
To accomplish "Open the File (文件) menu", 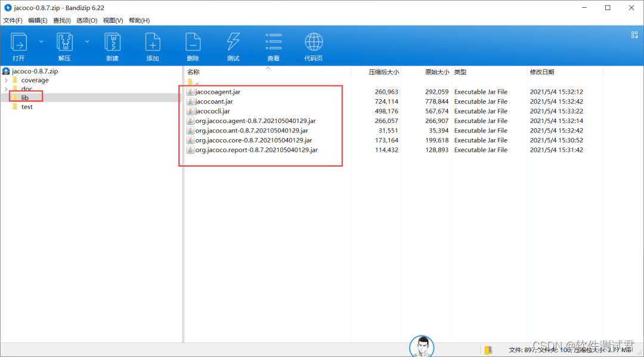I will [13, 20].
